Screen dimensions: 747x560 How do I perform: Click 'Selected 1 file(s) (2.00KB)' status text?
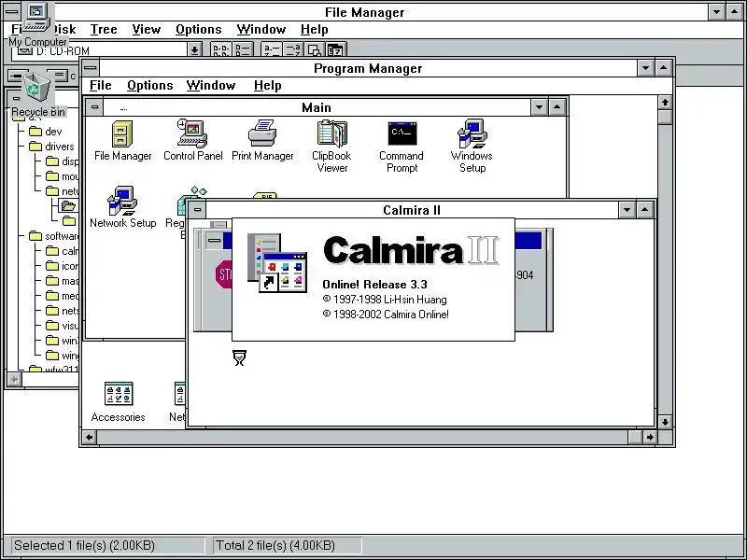click(x=84, y=545)
